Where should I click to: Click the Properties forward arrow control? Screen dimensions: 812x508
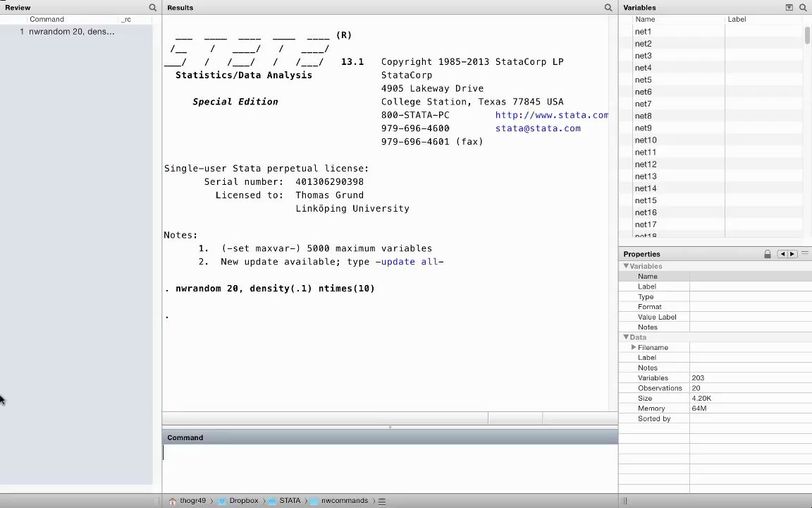(x=792, y=253)
